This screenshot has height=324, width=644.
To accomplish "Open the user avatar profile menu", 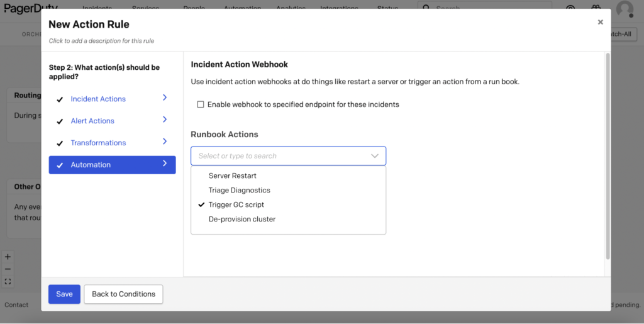I will [624, 8].
